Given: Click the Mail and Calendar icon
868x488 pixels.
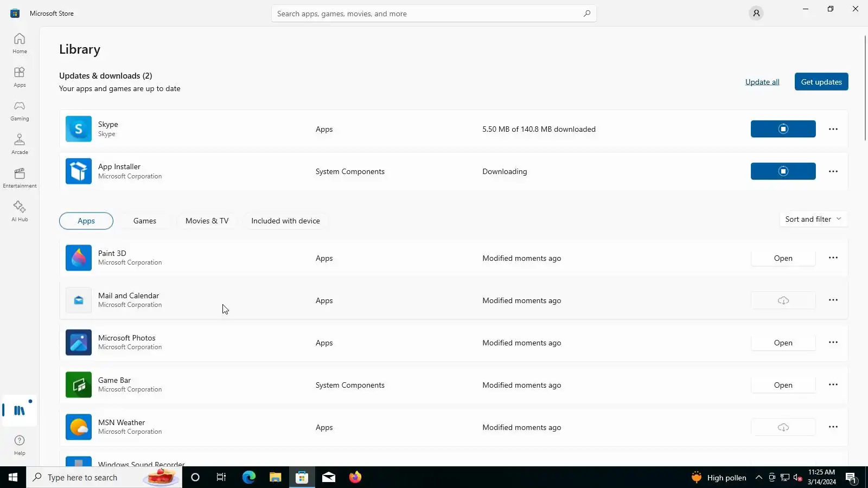Looking at the screenshot, I should [x=79, y=300].
